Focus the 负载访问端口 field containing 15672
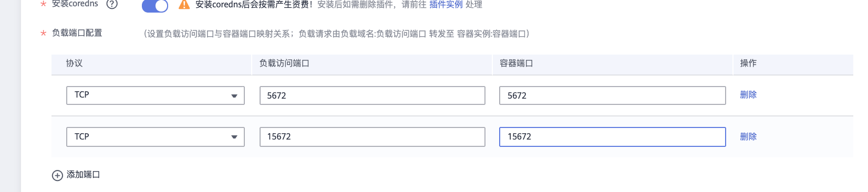Screen dimensions: 868x192 coord(373,137)
